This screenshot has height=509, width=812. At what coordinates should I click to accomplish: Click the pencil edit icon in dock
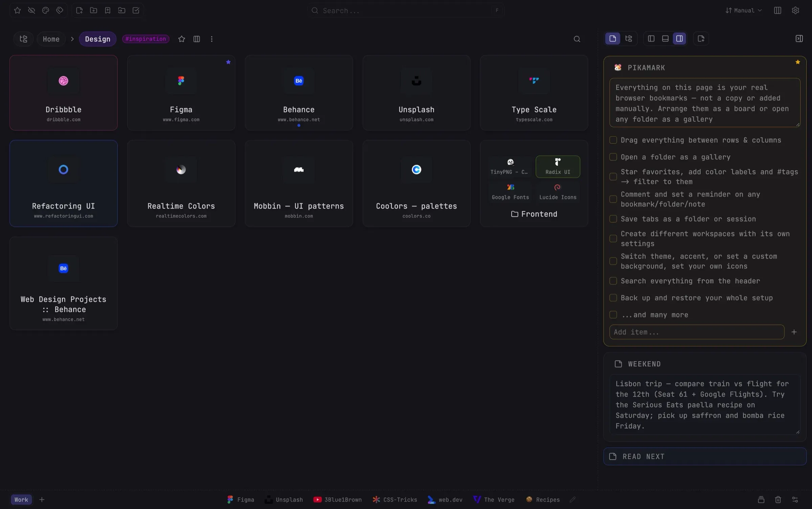(572, 500)
